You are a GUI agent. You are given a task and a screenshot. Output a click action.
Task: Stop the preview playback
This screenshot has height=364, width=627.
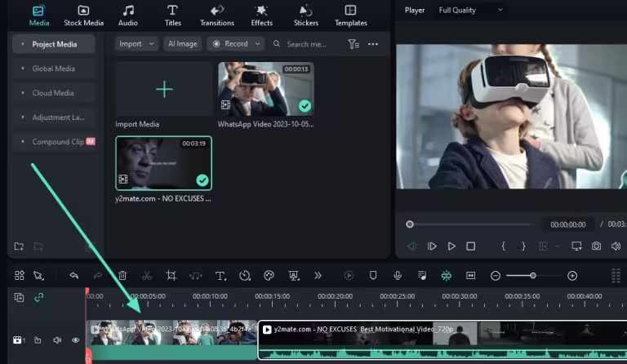[x=470, y=246]
